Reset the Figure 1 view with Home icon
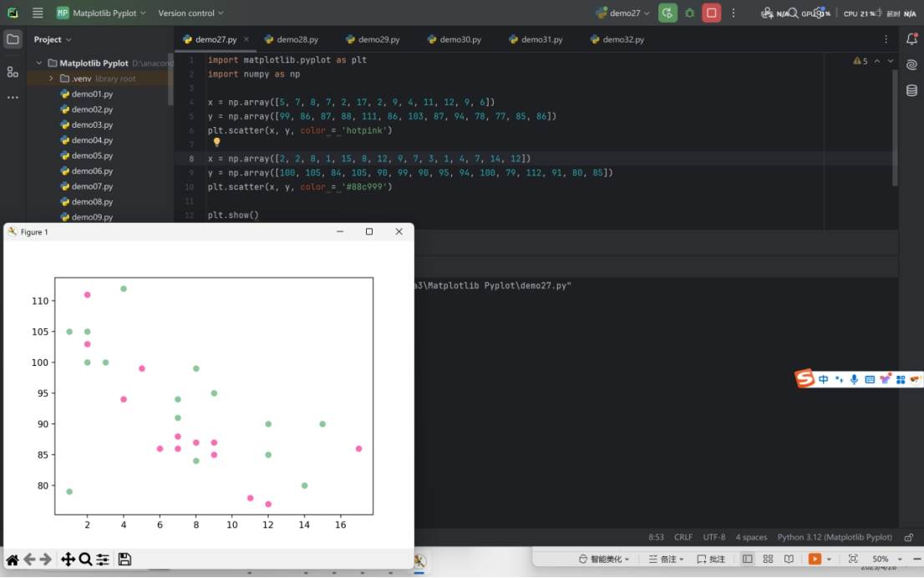 click(12, 560)
